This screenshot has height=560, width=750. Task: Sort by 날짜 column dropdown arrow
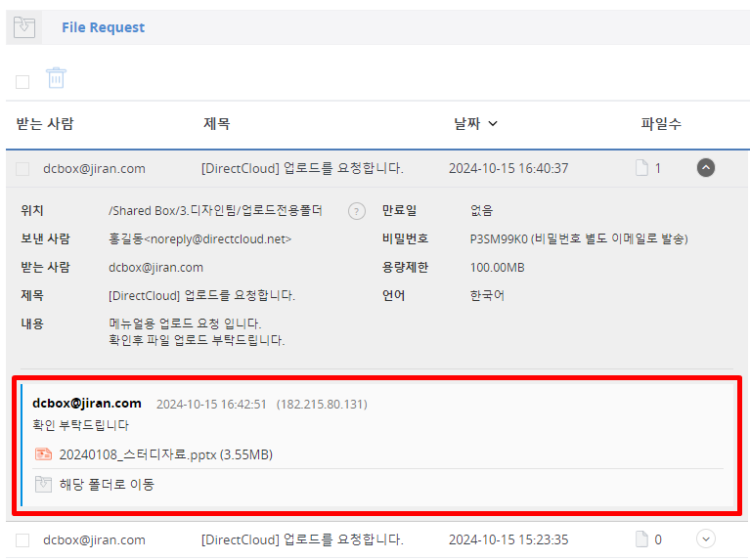(493, 124)
